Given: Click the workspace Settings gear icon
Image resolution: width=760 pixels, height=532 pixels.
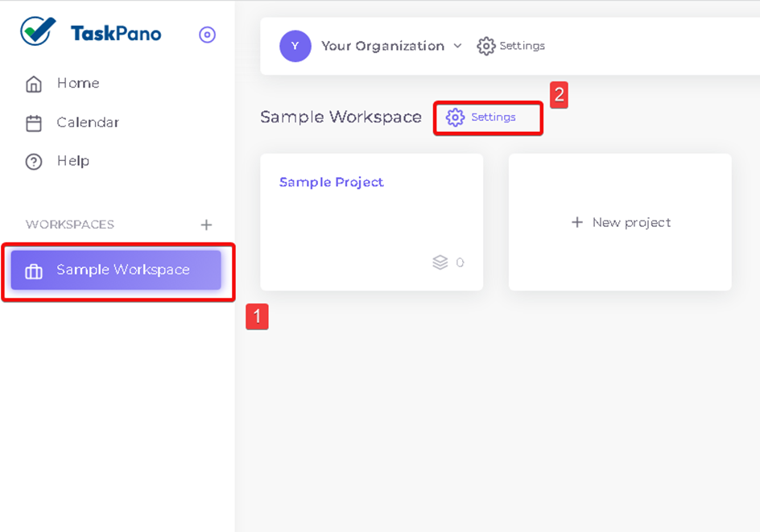Looking at the screenshot, I should 455,118.
